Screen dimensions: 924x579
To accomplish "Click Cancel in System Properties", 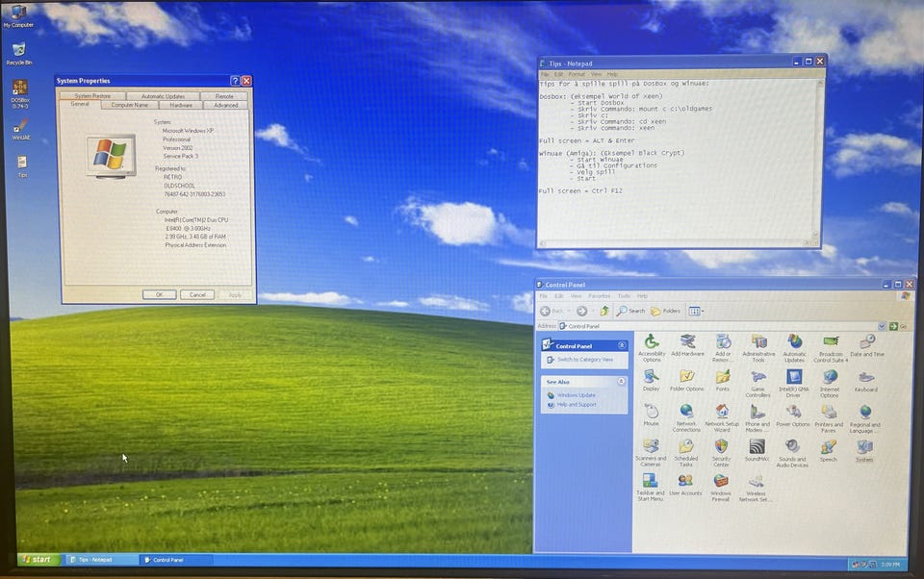I will pos(196,294).
